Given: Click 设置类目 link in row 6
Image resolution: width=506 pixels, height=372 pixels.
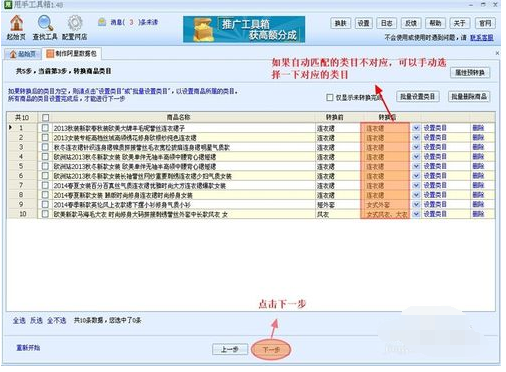Looking at the screenshot, I should 435,176.
